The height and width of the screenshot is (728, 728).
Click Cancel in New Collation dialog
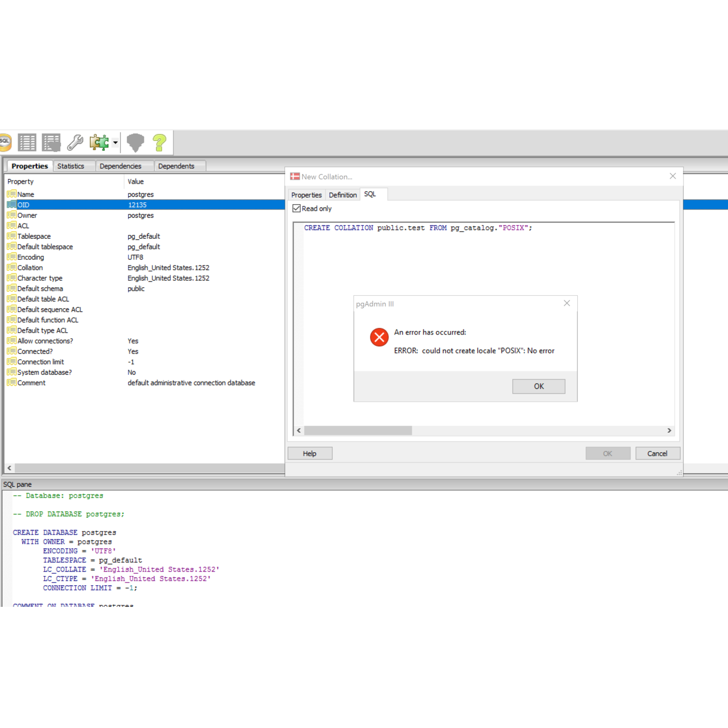tap(657, 453)
